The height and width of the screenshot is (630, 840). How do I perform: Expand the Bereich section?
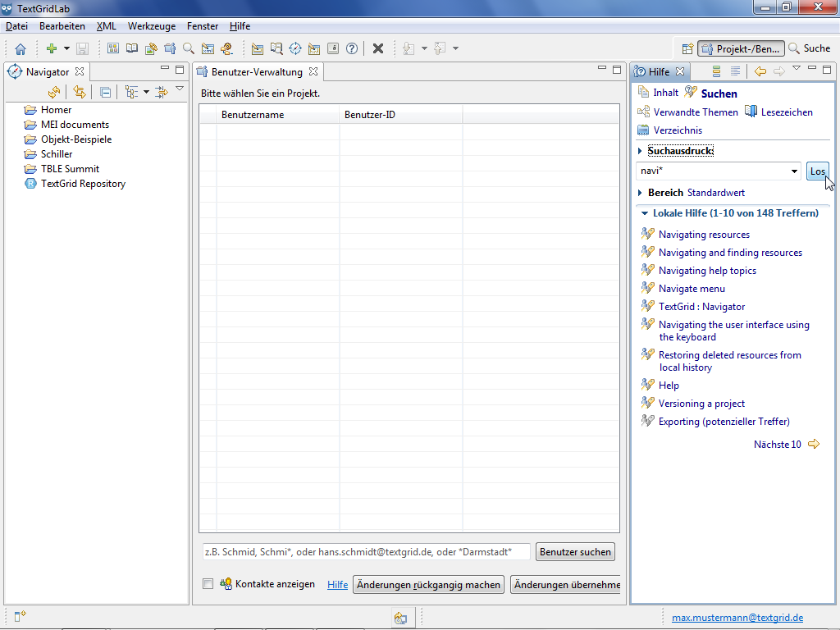click(x=641, y=193)
